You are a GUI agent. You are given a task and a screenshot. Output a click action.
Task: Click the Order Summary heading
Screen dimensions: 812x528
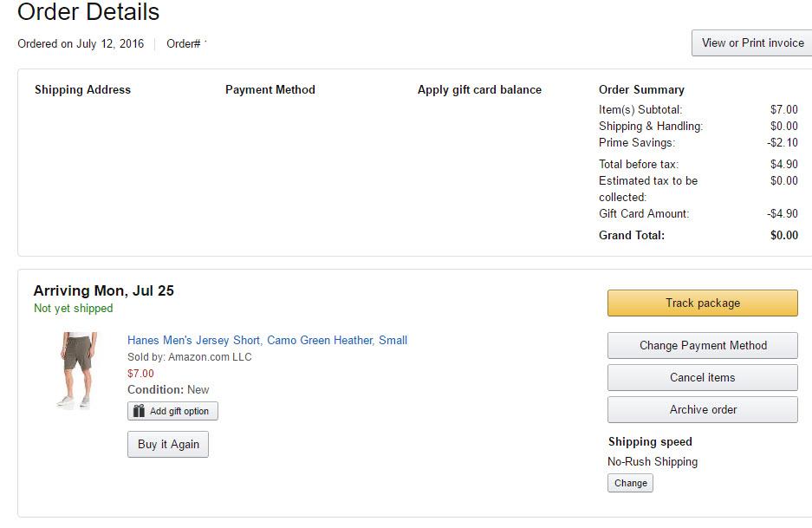pyautogui.click(x=641, y=89)
